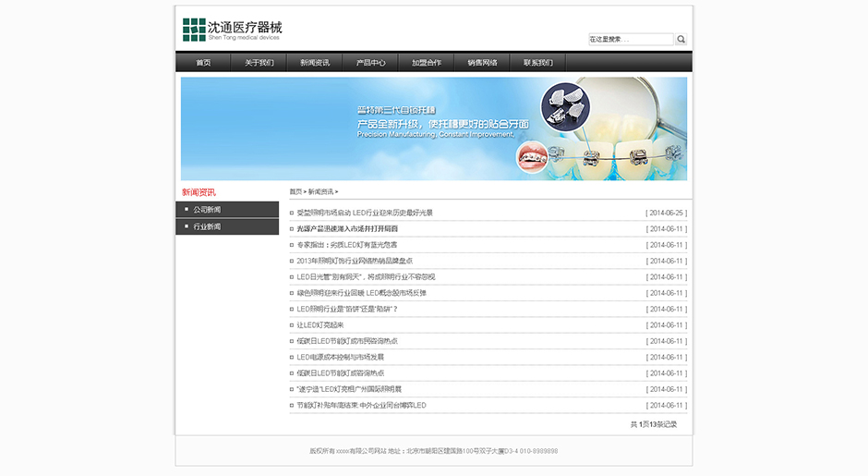Open the article ending 成市民咨询热点

click(x=347, y=341)
